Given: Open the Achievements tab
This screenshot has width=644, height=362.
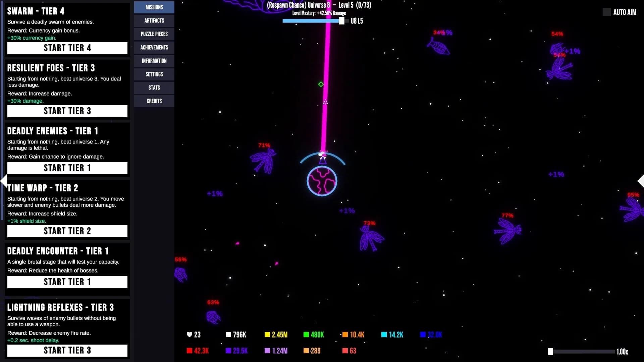Looking at the screenshot, I should (154, 47).
